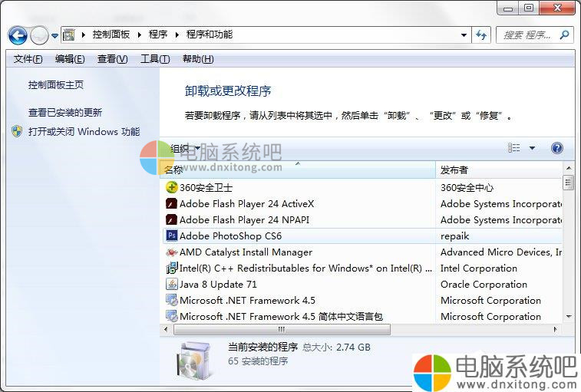Click publisher cell Oracle Corporation

(x=484, y=285)
